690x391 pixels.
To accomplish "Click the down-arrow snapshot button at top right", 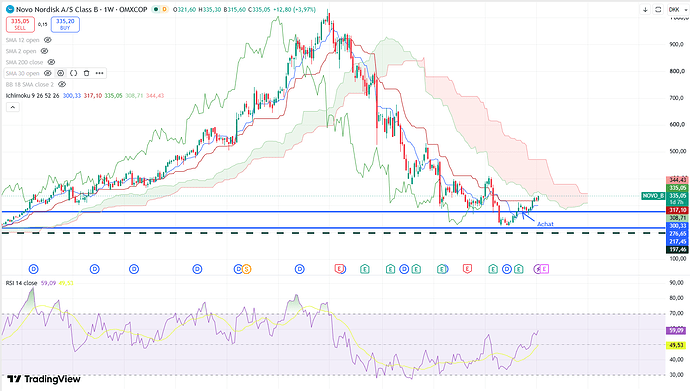I will point(645,9).
